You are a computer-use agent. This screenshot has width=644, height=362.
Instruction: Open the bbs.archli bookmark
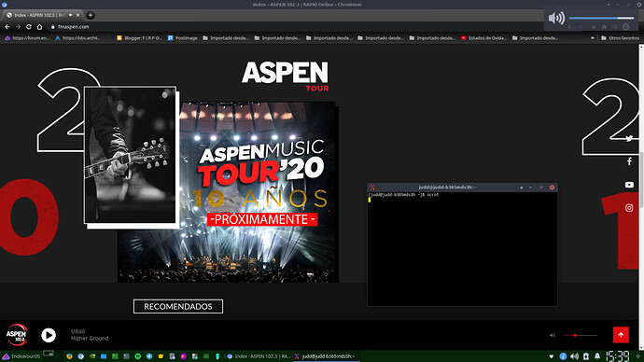(78, 37)
